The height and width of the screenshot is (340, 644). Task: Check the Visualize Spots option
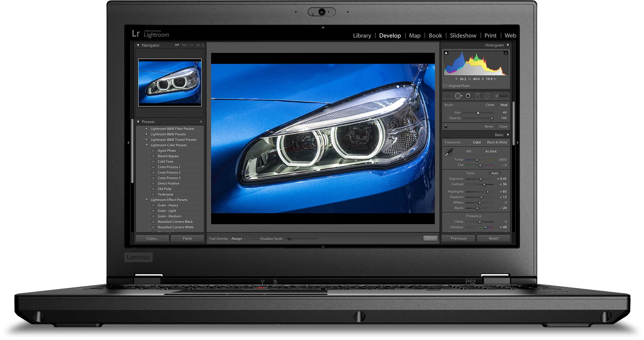tap(256, 239)
